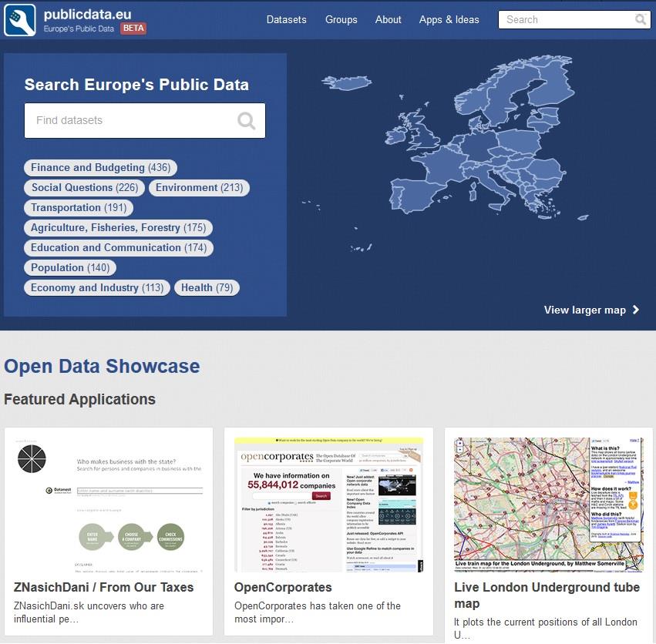Select the Finance and Budgeting (436) tag

[x=100, y=168]
